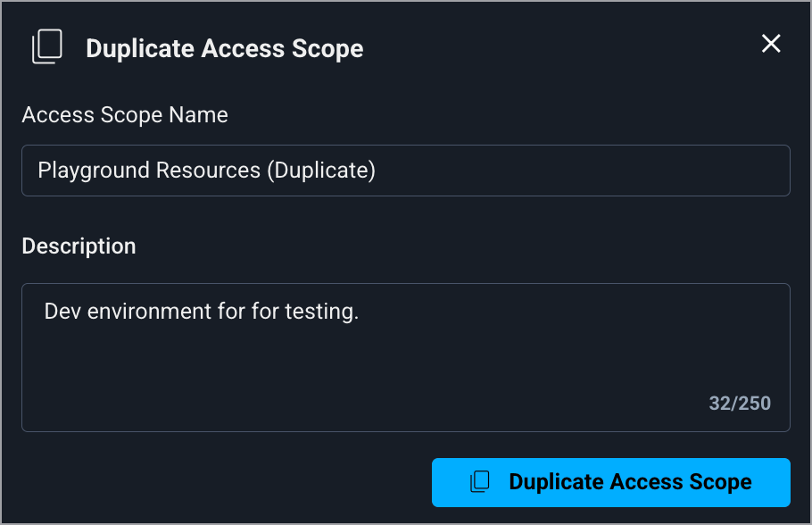Click the 32/250 character counter
This screenshot has width=812, height=525.
click(740, 403)
